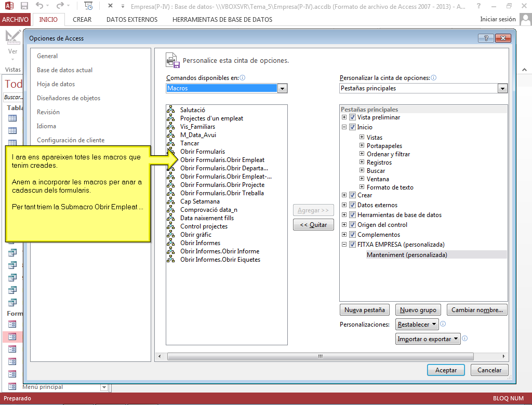Open the Pestañas principales dropdown

tap(502, 88)
